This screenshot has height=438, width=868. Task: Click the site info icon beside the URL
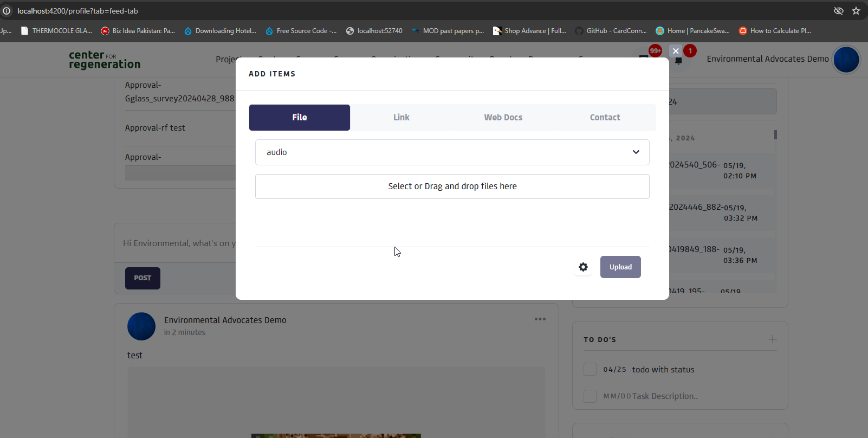click(7, 11)
